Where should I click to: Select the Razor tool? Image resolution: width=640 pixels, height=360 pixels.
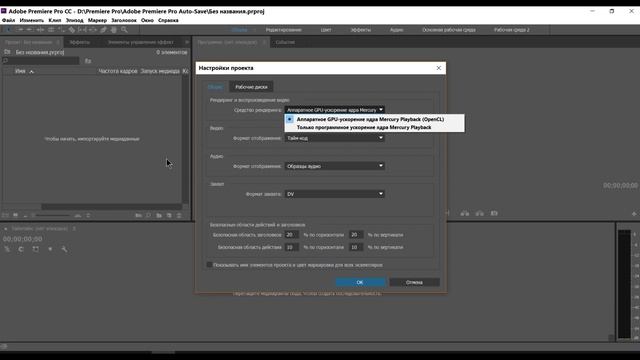72,30
